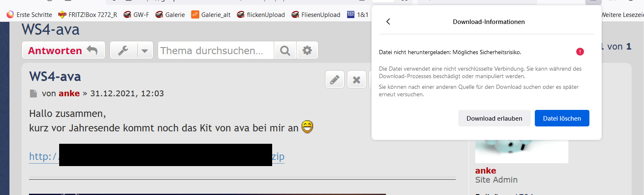The width and height of the screenshot is (644, 195).
Task: Delete the file with Datei löschen
Action: point(562,118)
